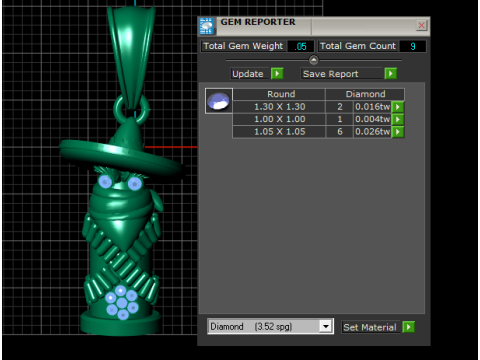
Task: Click the count 2 cell
Action: pyautogui.click(x=340, y=107)
